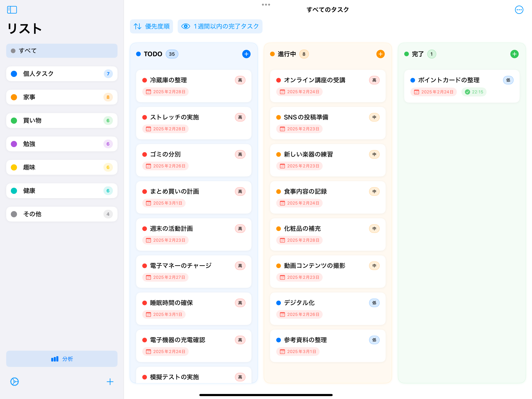Open the more options ellipsis menu
Viewport: 532px width, 399px height.
coord(519,10)
